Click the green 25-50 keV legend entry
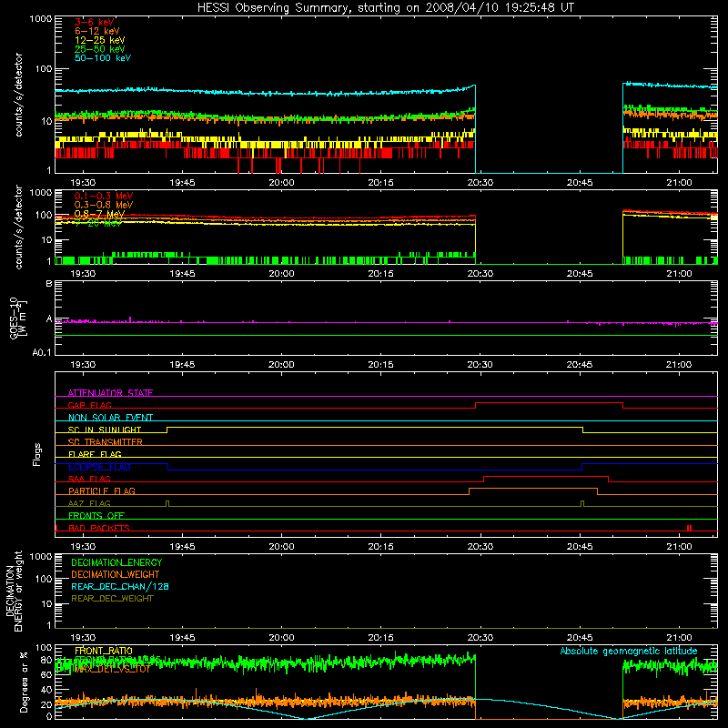Screen dimensions: 728x728 (x=100, y=49)
